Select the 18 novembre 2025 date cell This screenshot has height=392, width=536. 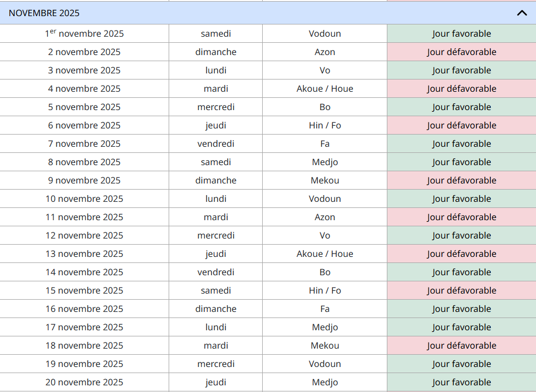click(x=84, y=345)
